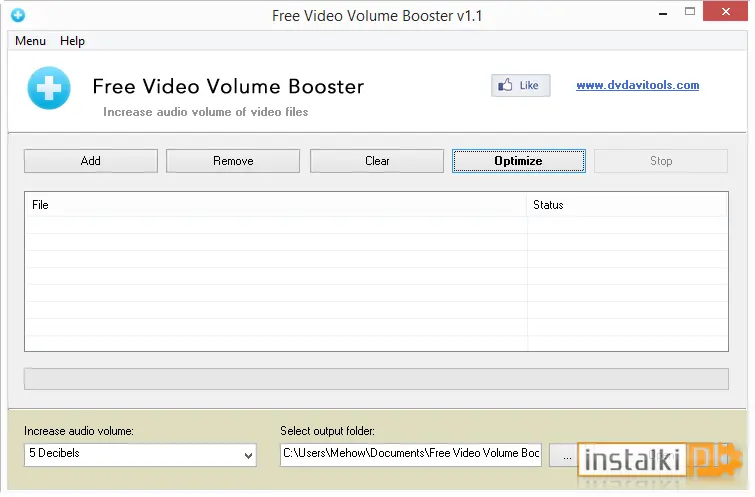
Task: Click the Status column header
Action: [x=627, y=205]
